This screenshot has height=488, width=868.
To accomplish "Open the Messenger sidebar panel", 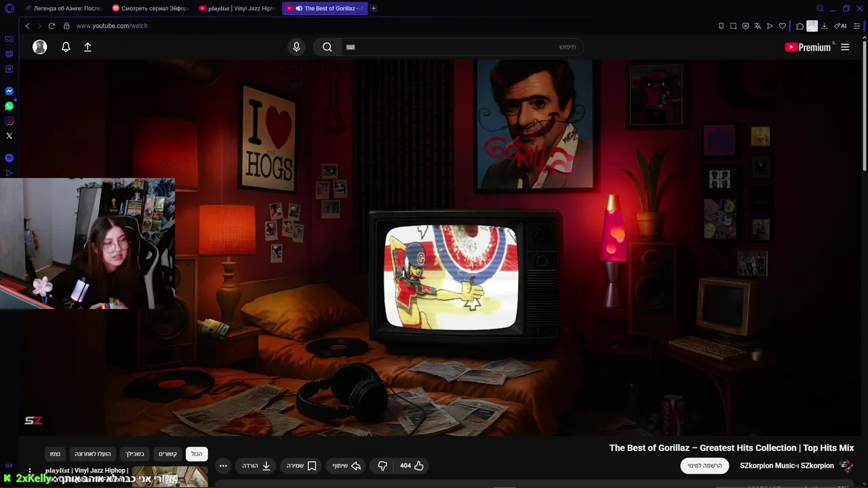I will [x=9, y=91].
